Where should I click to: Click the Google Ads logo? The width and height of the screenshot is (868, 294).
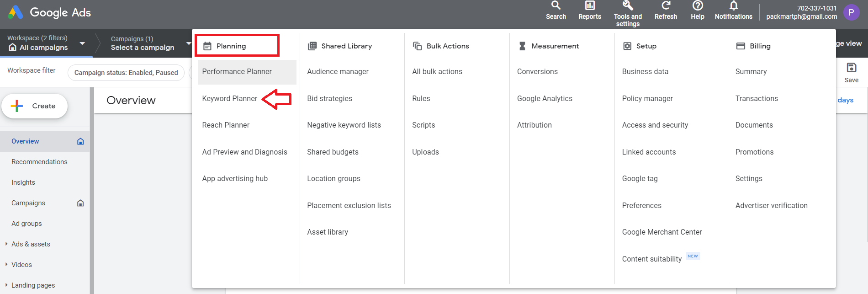click(16, 12)
